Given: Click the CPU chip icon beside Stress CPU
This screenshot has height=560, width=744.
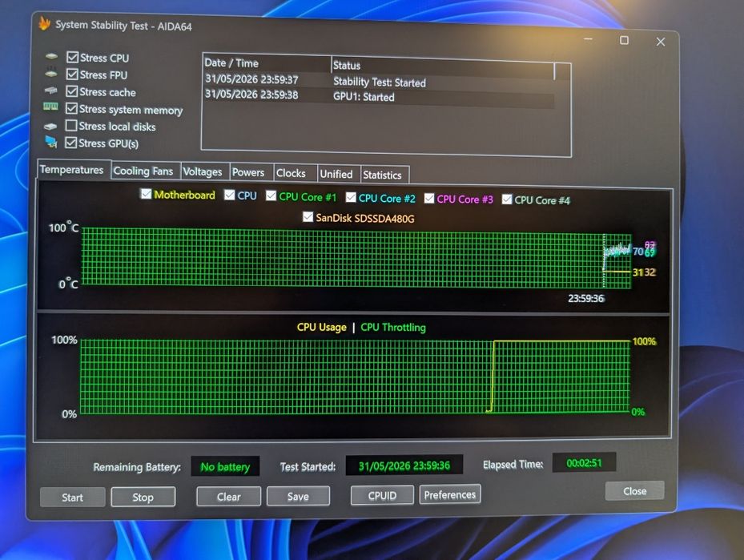Looking at the screenshot, I should 51,56.
